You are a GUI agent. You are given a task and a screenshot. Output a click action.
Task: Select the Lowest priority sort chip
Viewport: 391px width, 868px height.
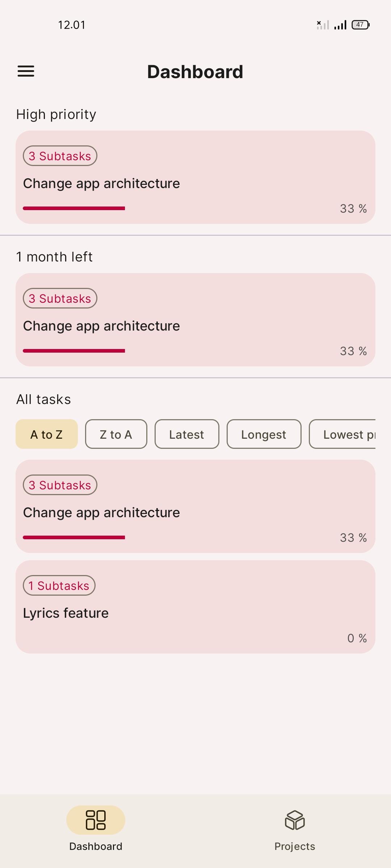point(342,434)
